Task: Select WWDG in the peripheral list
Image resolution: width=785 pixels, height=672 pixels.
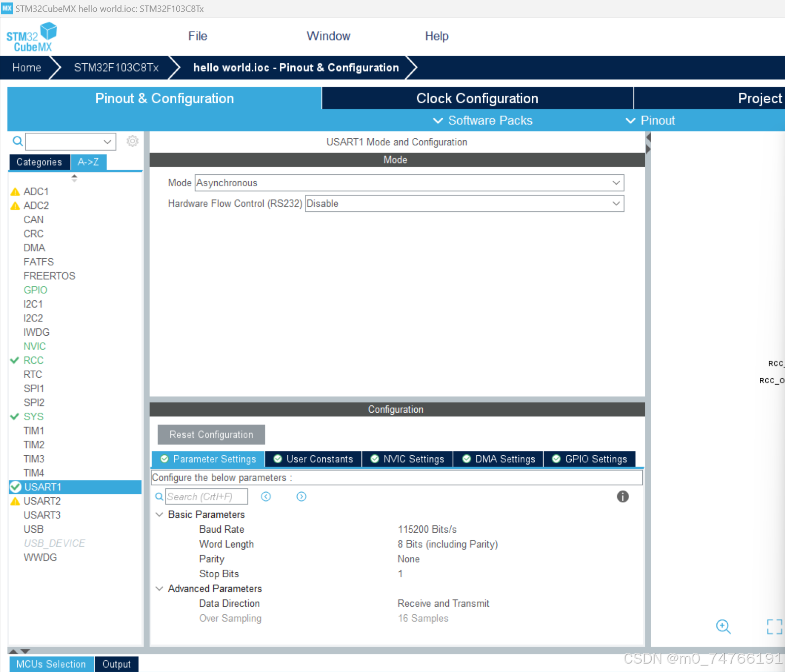Action: tap(40, 557)
